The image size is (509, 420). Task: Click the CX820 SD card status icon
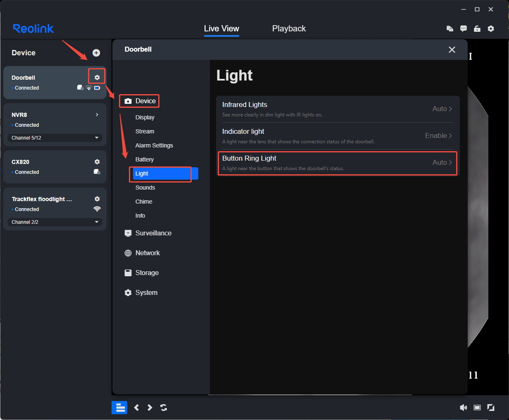click(x=97, y=172)
